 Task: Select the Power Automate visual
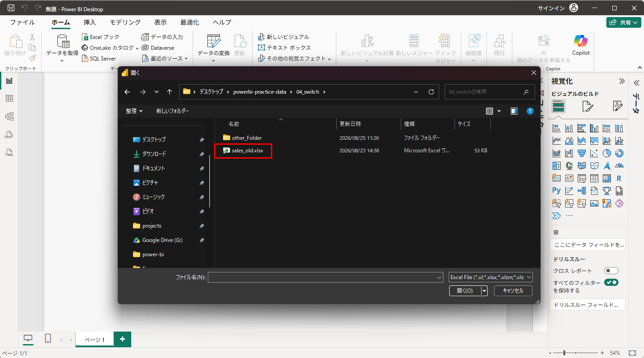557,216
